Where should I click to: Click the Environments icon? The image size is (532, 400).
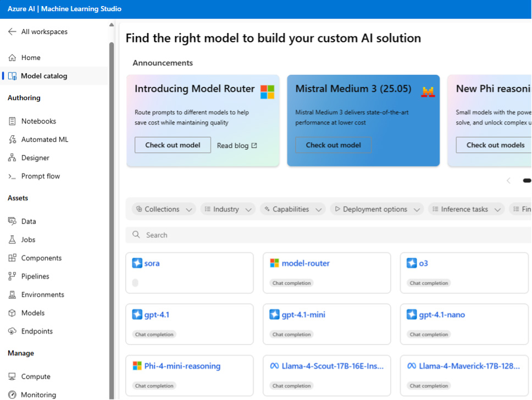(12, 295)
